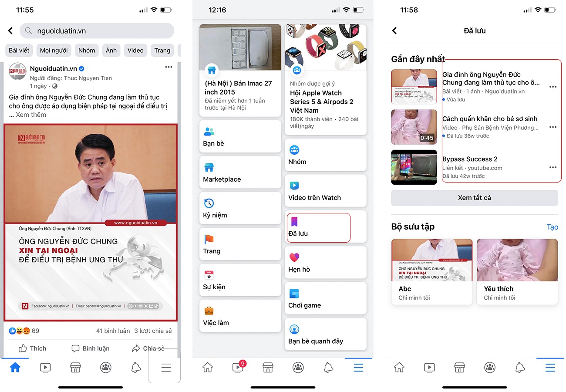566x392 pixels.
Task: Tap the Chia sẻ share button
Action: pos(148,348)
